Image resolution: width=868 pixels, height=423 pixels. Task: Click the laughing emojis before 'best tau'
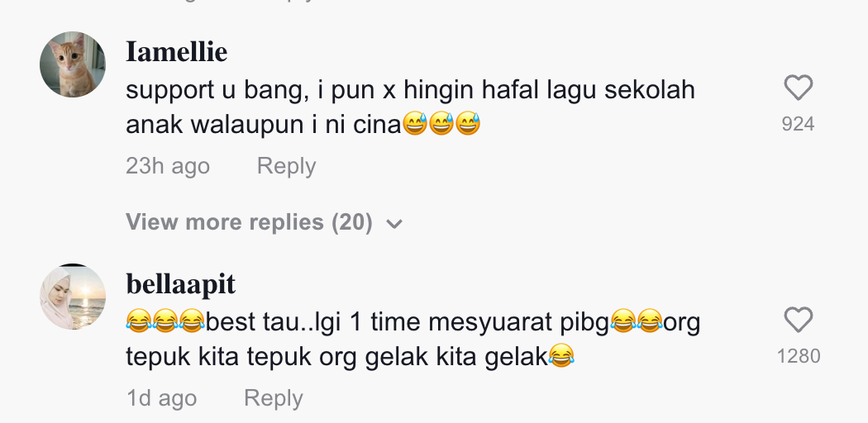click(x=165, y=321)
